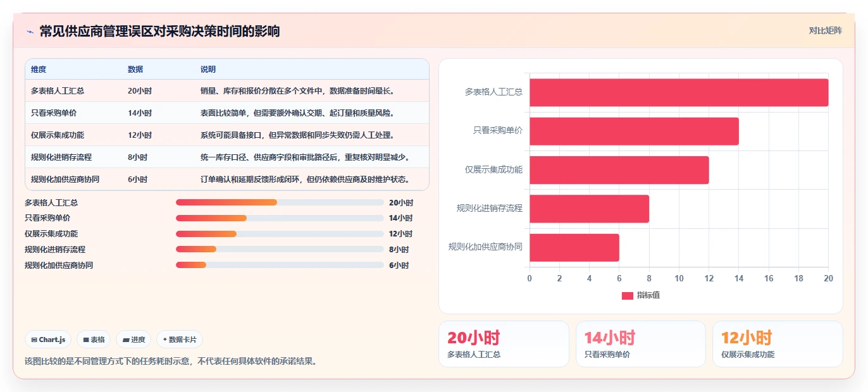Image resolution: width=868 pixels, height=392 pixels.
Task: Click the description starting 表面比较简单
Action: point(297,113)
